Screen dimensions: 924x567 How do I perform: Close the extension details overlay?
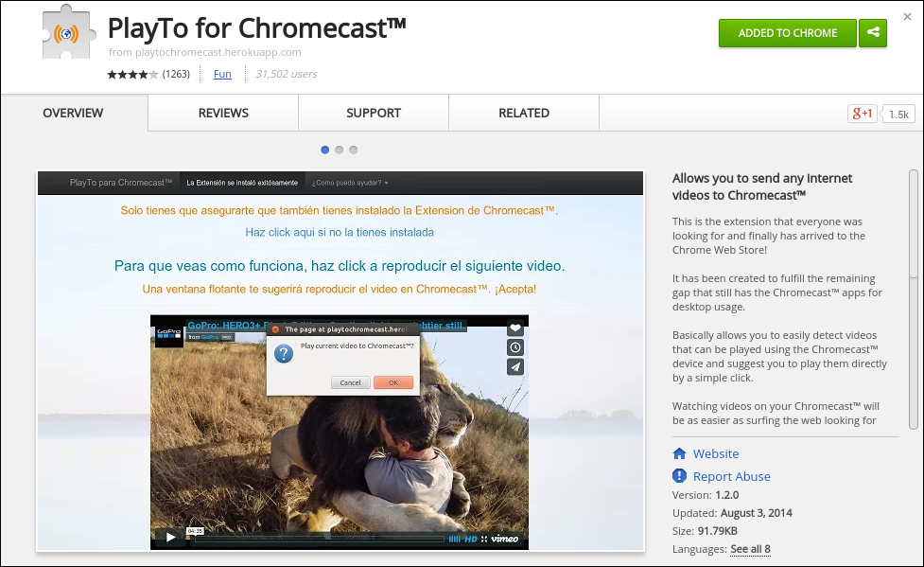point(908,17)
